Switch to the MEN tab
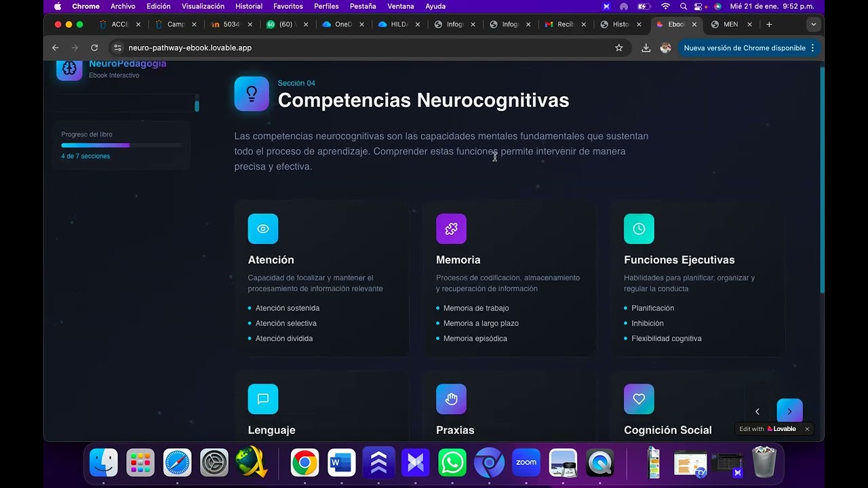This screenshot has height=488, width=868. pos(732,24)
